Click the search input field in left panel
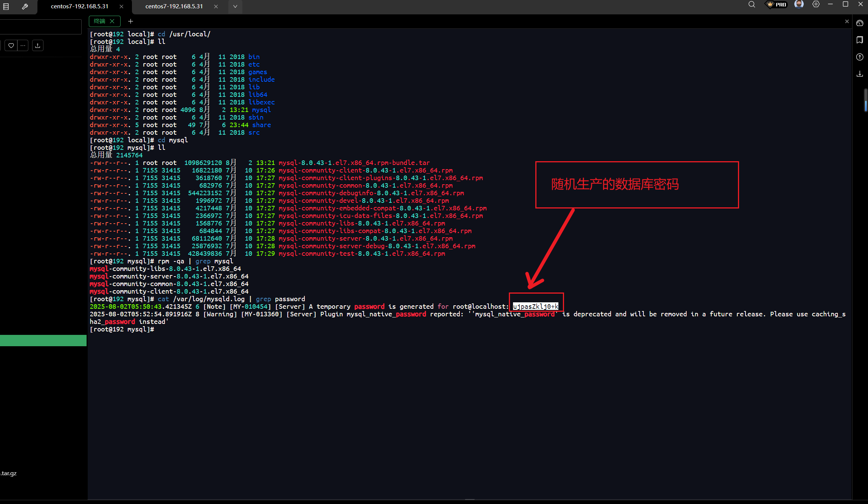 [41, 27]
